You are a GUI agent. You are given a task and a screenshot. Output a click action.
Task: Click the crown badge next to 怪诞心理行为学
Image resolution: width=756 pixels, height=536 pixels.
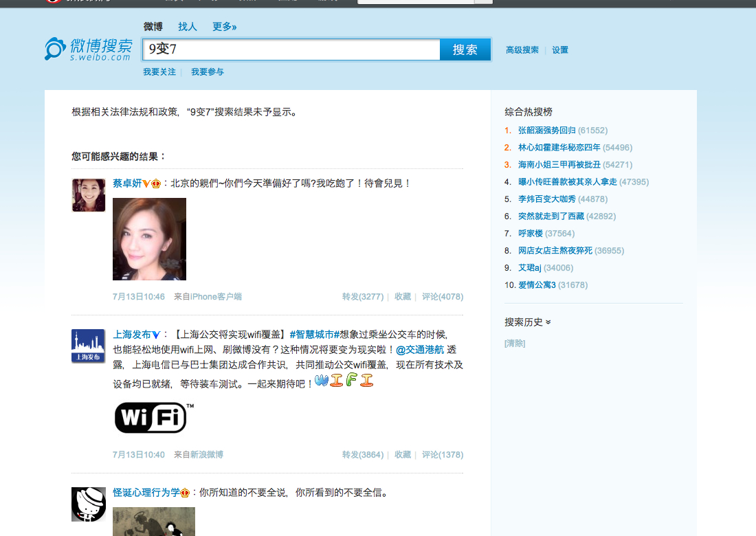point(185,493)
